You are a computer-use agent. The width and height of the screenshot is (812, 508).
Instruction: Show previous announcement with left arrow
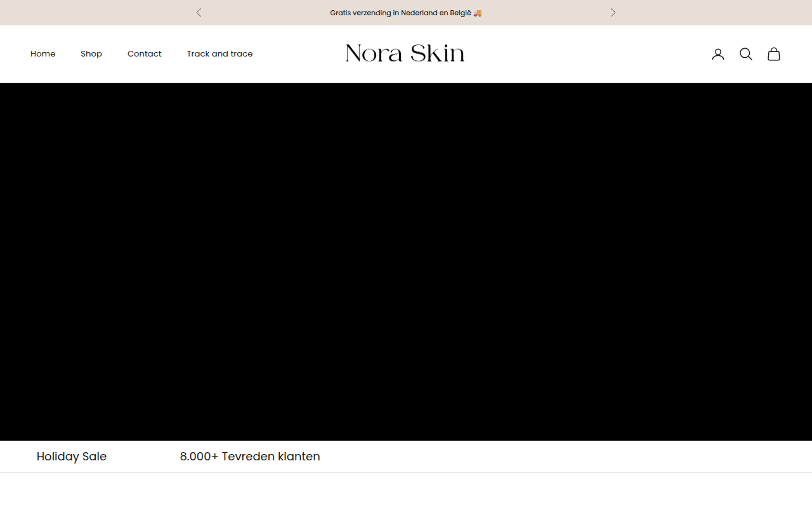[x=199, y=13]
